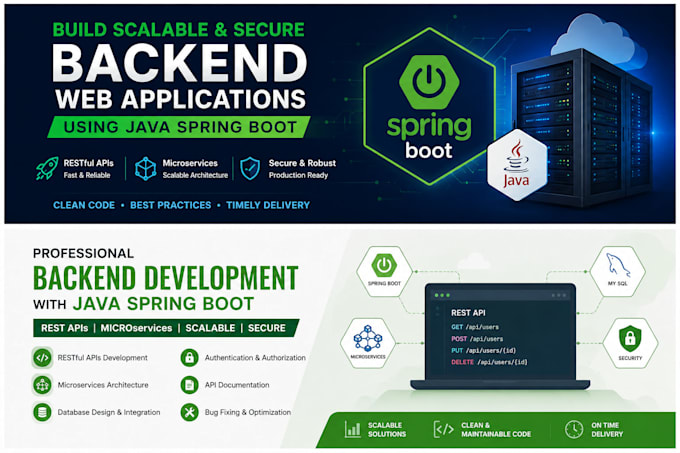
Task: Click the code bracket icon for Clean & Maintainable Code
Action: point(444,429)
